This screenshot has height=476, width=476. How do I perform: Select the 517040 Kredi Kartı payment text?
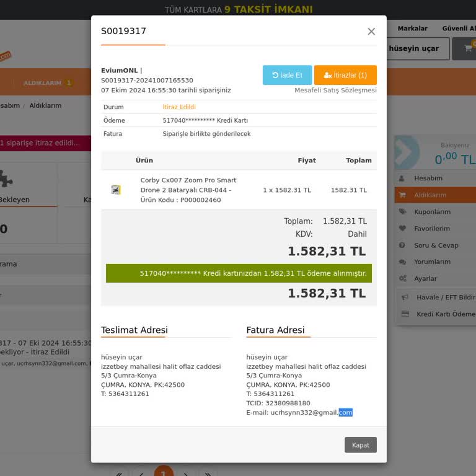[x=205, y=120]
